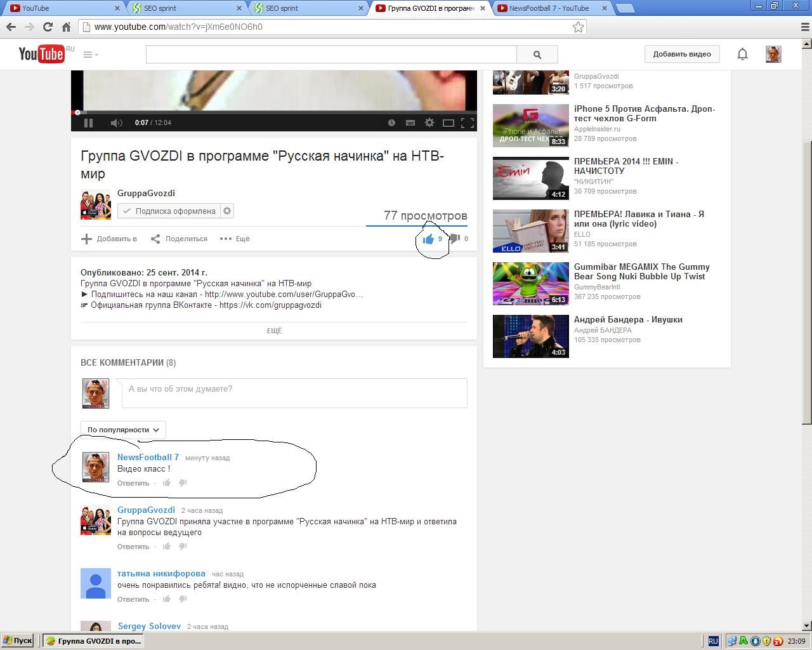
Task: Reply to the NewsFootball 7 comment with "Ответить"
Action: 133,483
